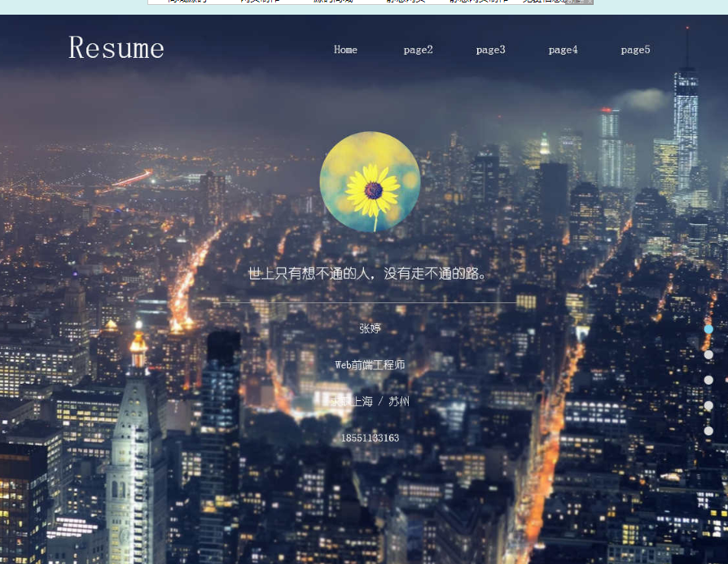Image resolution: width=728 pixels, height=564 pixels.
Task: Go to the last side navigation dot
Action: point(708,430)
